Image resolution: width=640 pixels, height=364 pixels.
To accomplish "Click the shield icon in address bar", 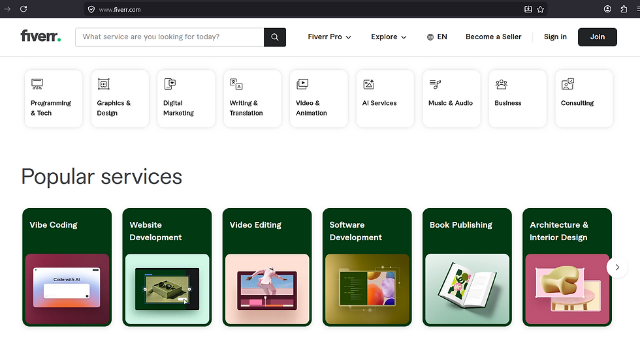I will pos(91,9).
